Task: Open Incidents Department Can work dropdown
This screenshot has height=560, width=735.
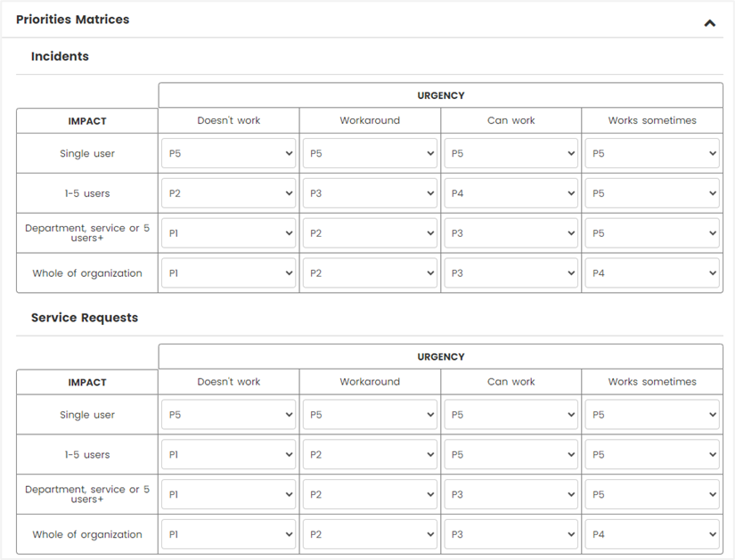Action: pyautogui.click(x=511, y=233)
